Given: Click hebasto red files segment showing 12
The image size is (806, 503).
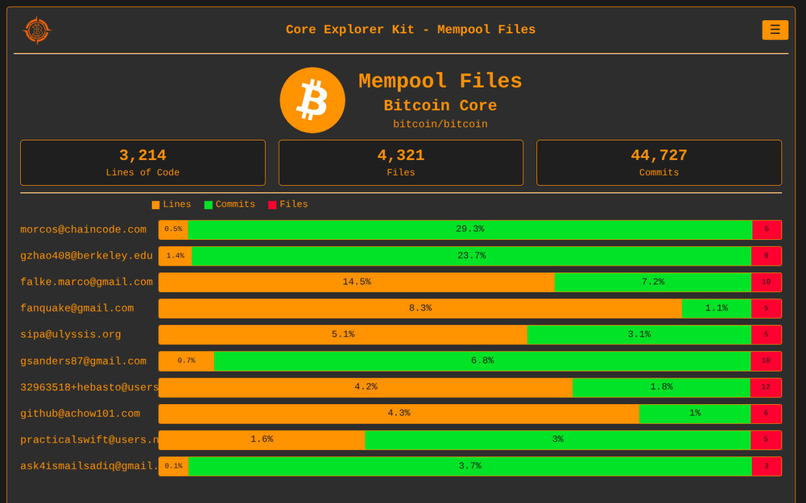Looking at the screenshot, I should pyautogui.click(x=766, y=387).
